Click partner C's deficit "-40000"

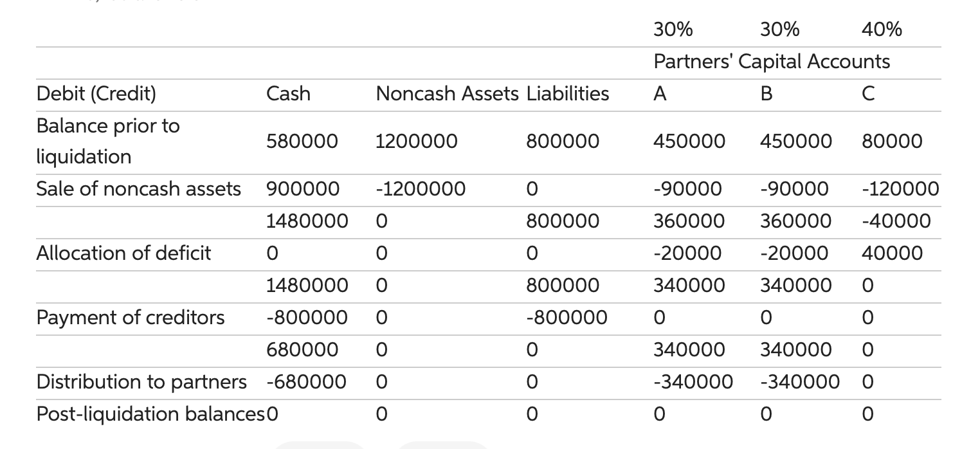pos(896,221)
